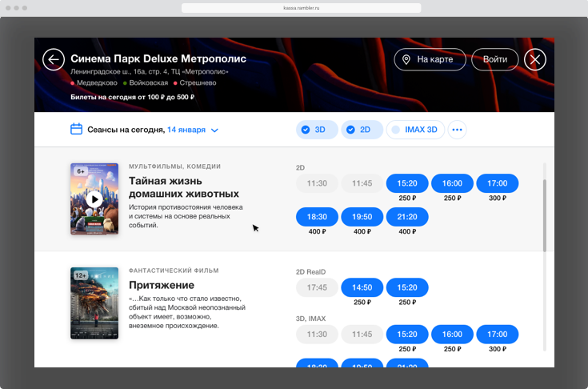588x389 pixels.
Task: Expand the date chevron arrow
Action: (x=214, y=130)
